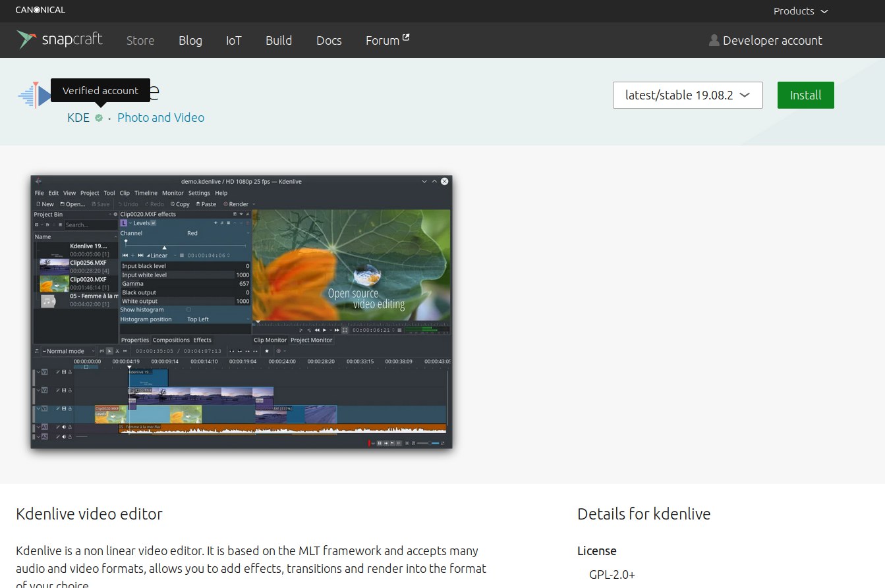The height and width of the screenshot is (588, 885).
Task: Expand the latest/stable 19.08.2 channel dropdown
Action: 688,95
